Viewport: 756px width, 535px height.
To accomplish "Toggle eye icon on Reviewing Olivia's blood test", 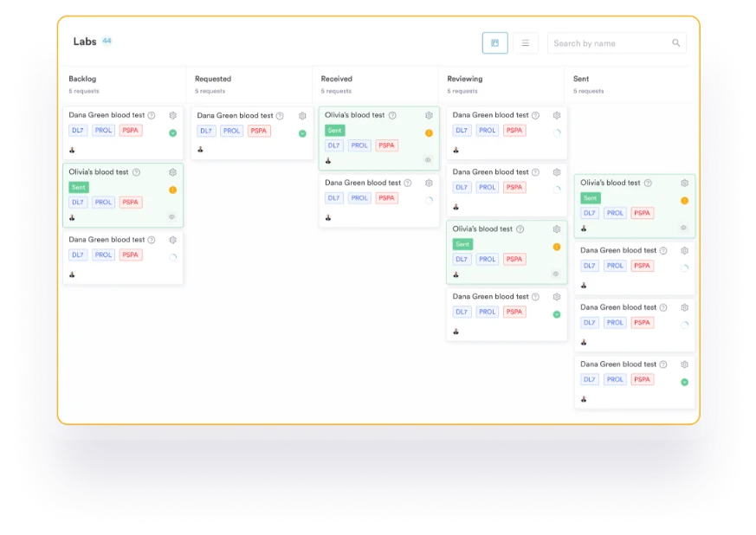I will 555,274.
